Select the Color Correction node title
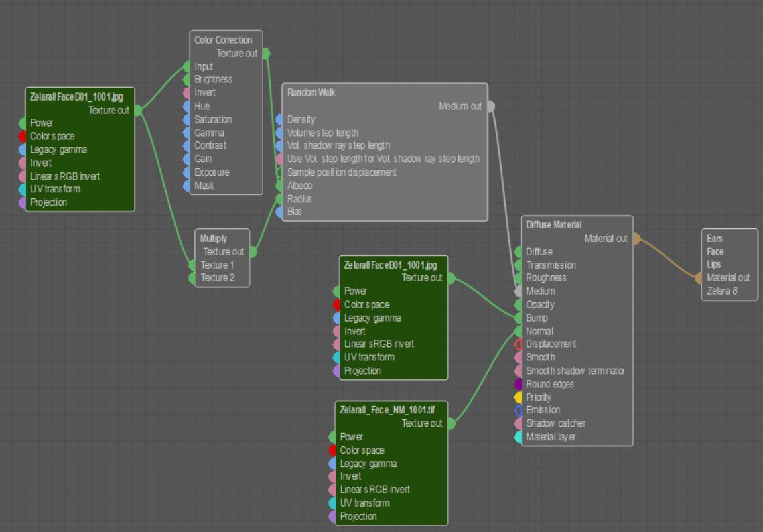The image size is (763, 532). click(223, 40)
